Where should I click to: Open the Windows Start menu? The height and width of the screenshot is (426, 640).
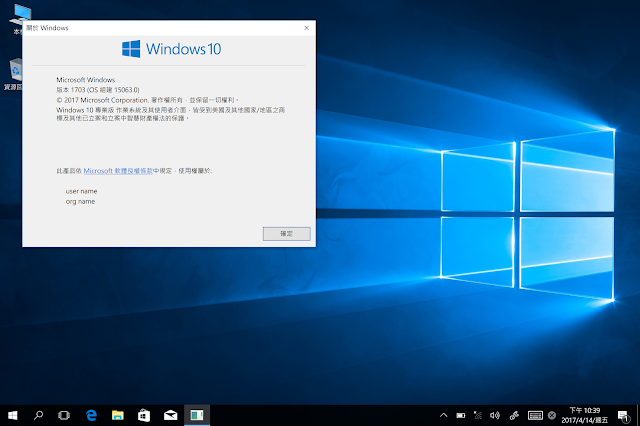13,415
